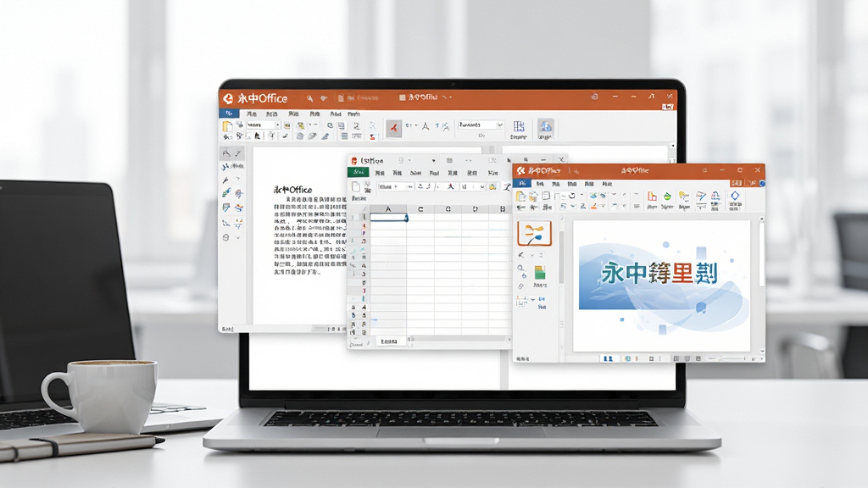This screenshot has width=868, height=488.
Task: Select the highlighted cell A1 in the spreadsheet
Action: pos(388,218)
